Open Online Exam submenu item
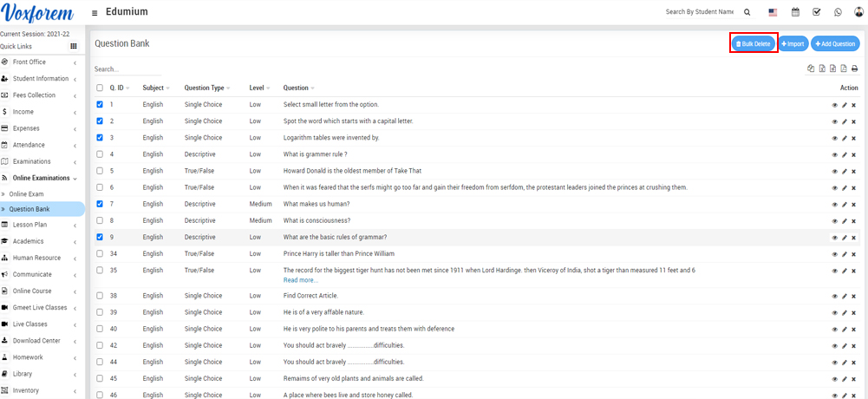Screen dimensions: 868x399 (x=26, y=194)
